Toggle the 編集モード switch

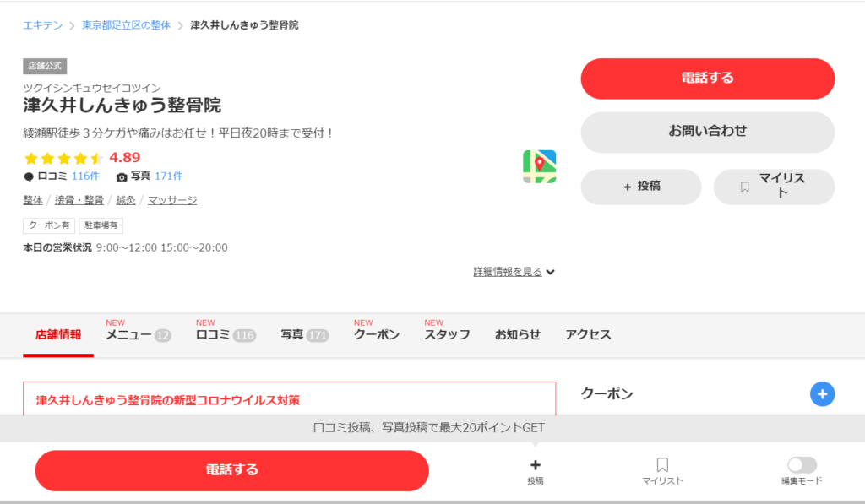pos(802,465)
